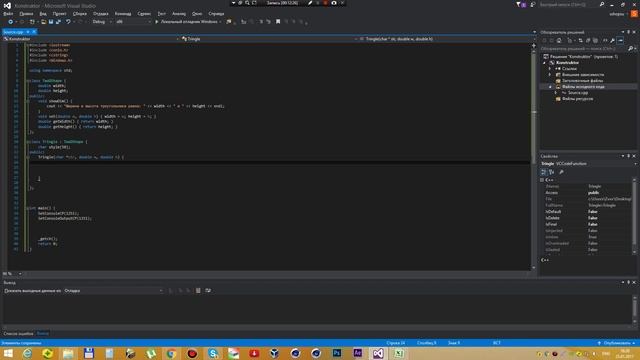This screenshot has width=640, height=360.
Task: Click the Solution Explorer search field
Action: point(584,49)
